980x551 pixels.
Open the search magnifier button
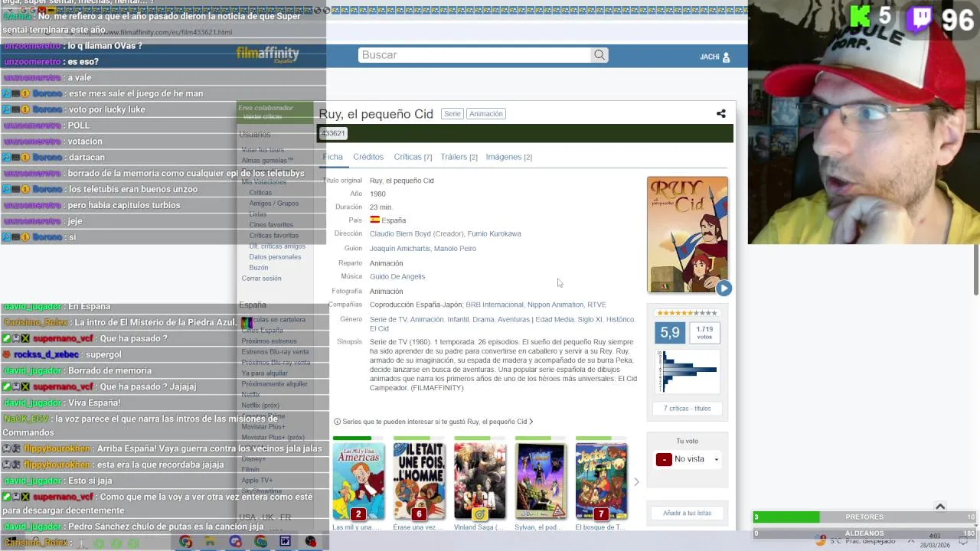click(x=599, y=55)
